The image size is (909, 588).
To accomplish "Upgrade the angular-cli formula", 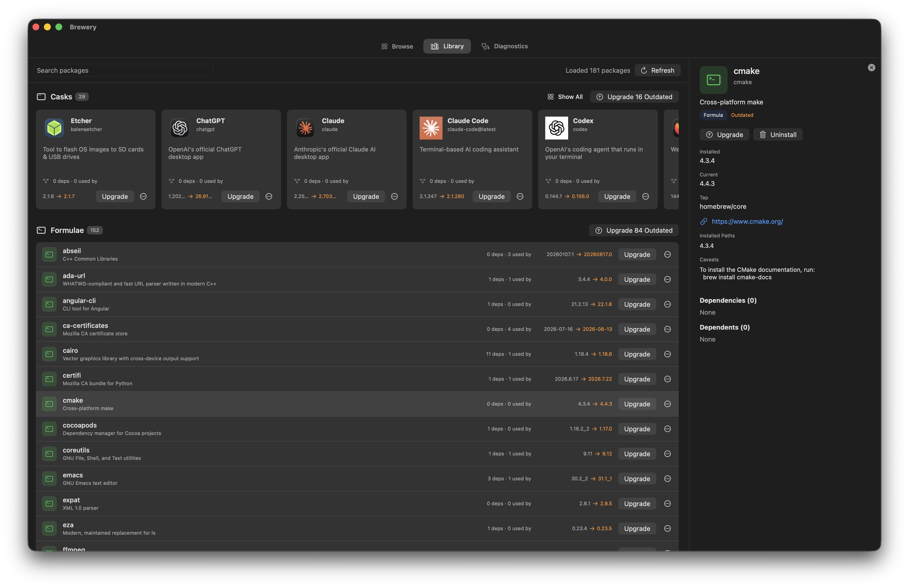I will point(637,304).
